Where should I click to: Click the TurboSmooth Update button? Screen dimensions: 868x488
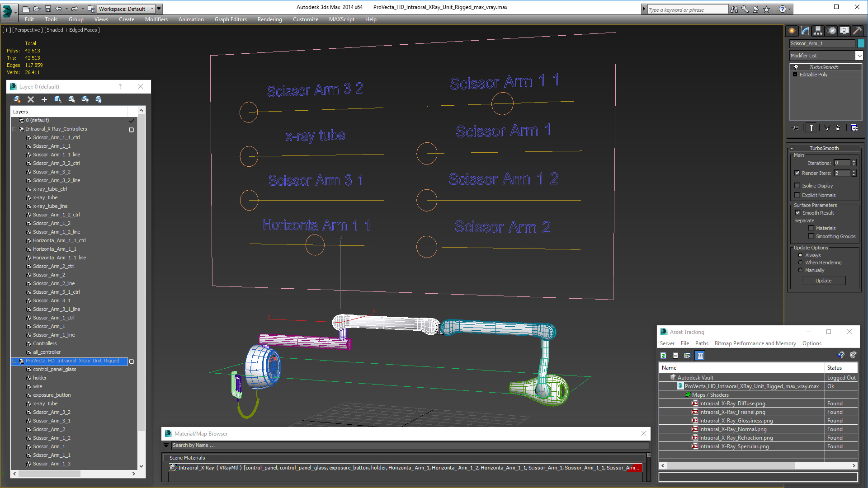[823, 281]
